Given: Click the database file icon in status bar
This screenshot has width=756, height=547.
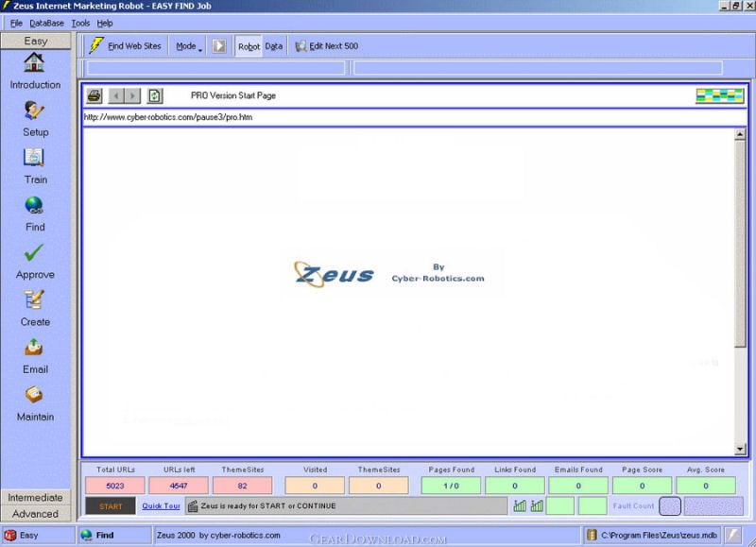Looking at the screenshot, I should coord(592,535).
